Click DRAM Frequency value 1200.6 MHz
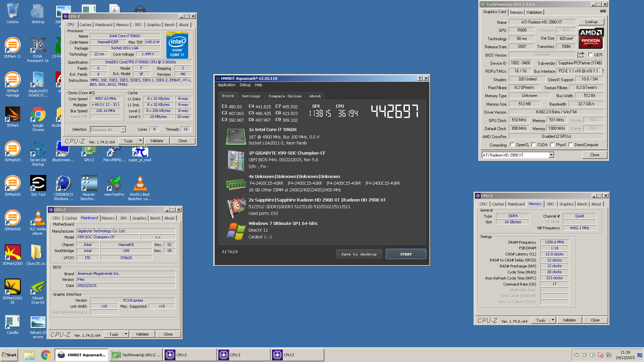 coord(554,242)
